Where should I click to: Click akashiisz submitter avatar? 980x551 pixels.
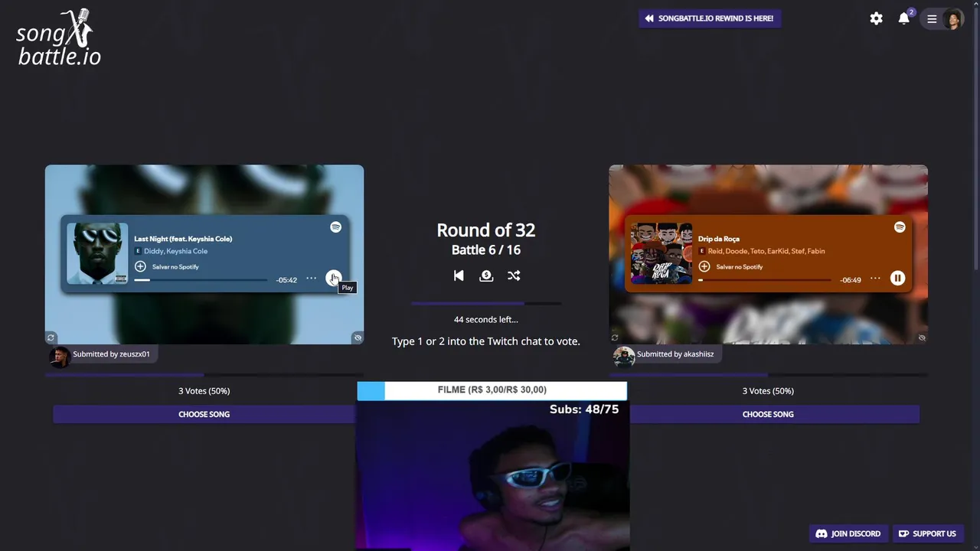coord(624,357)
